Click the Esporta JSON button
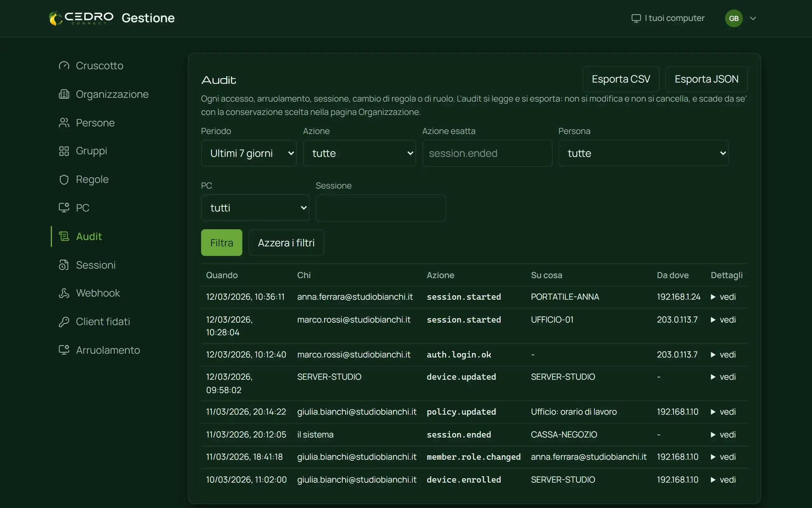 pyautogui.click(x=706, y=79)
